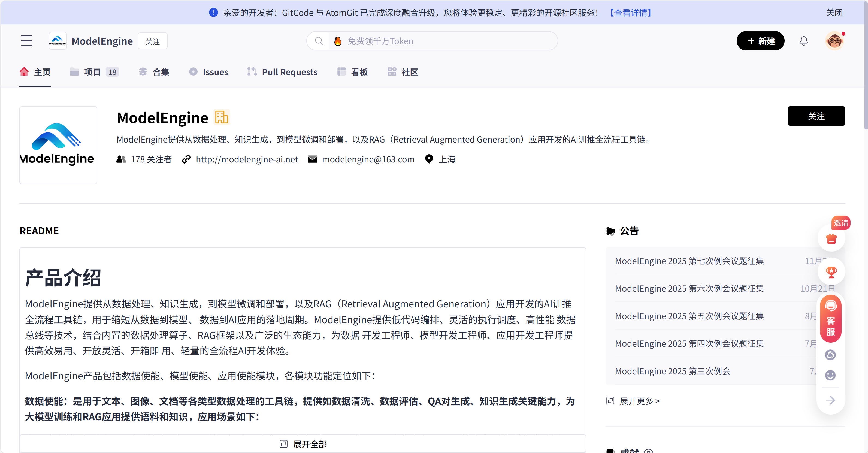Viewport: 868px width, 453px height.
Task: Open announcement ModelEngine 2025 第六次例会议题征集
Action: [x=689, y=289]
